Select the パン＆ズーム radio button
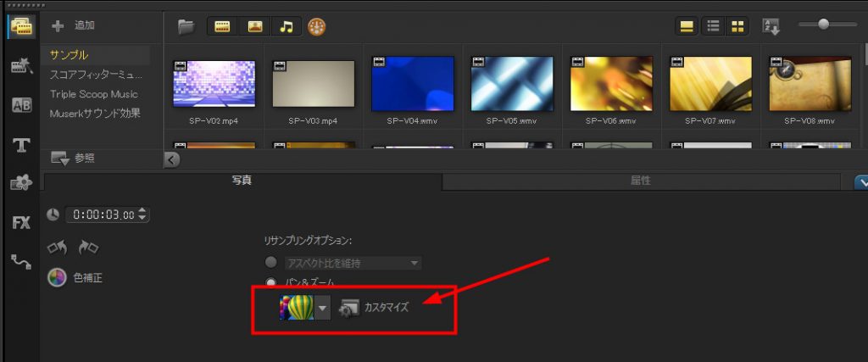The image size is (868, 362). (271, 282)
